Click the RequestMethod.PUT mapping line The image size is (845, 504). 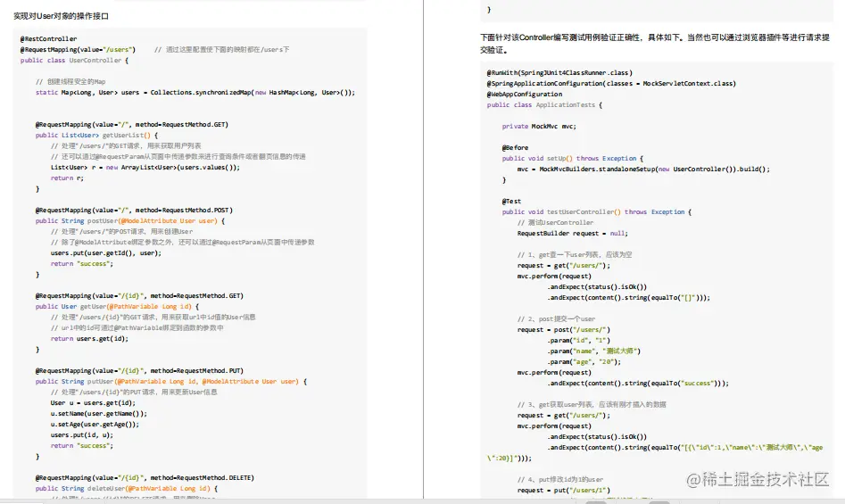[139, 370]
